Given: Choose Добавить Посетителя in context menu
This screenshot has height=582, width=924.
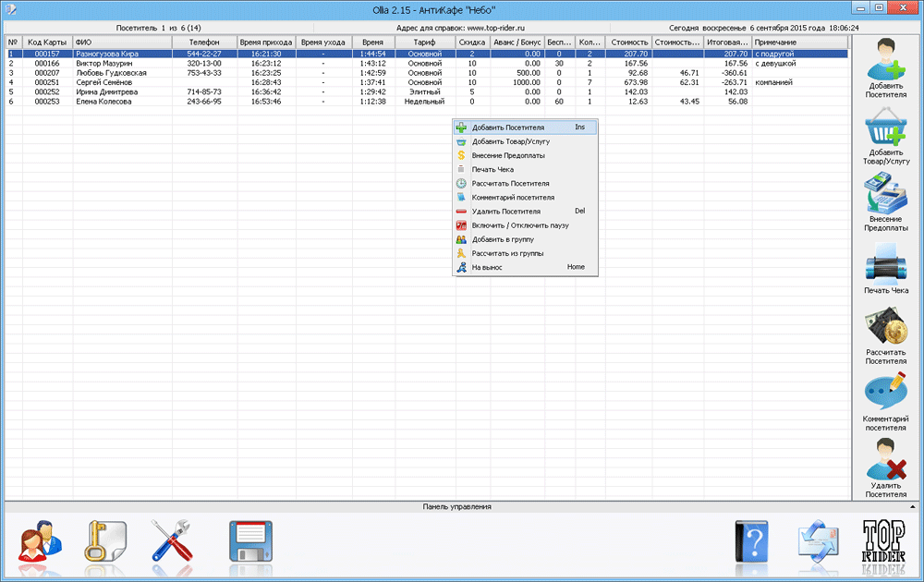Looking at the screenshot, I should [526, 127].
